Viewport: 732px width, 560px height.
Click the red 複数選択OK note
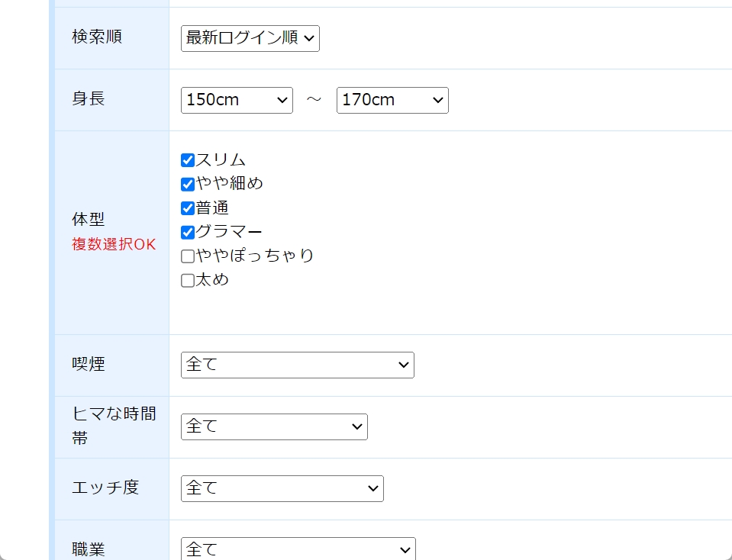114,244
